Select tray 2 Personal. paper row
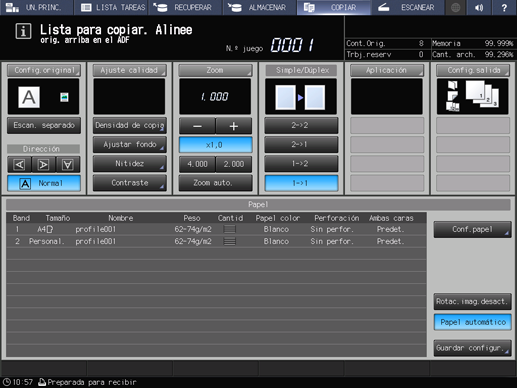517x388 pixels. (x=216, y=241)
